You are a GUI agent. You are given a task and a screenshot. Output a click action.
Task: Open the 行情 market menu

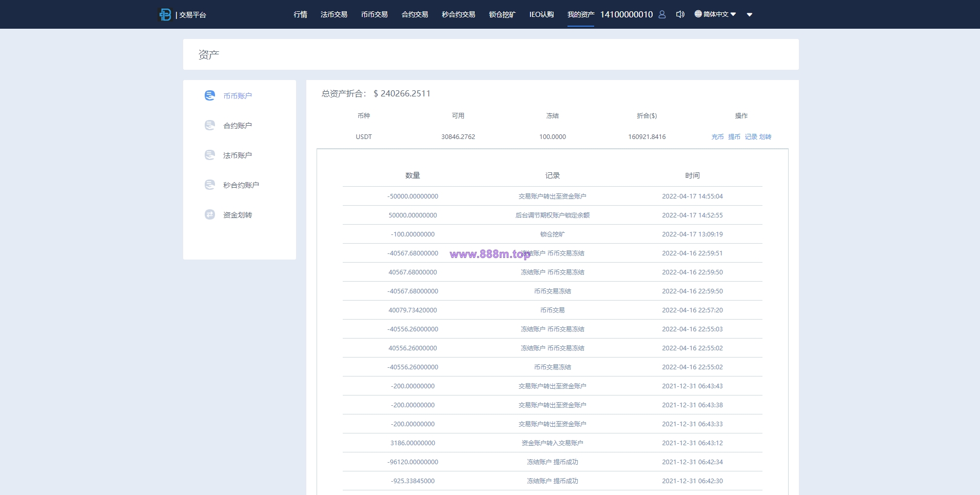[300, 14]
